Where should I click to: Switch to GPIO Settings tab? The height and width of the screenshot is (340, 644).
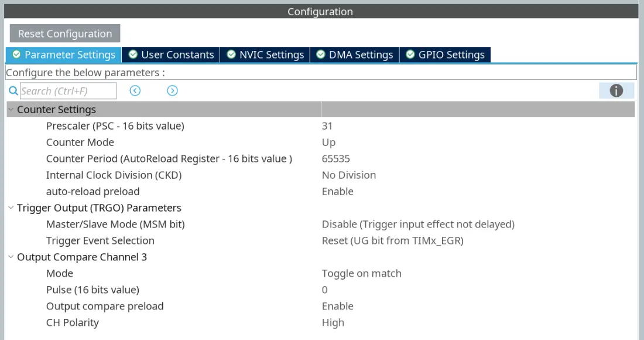(445, 55)
